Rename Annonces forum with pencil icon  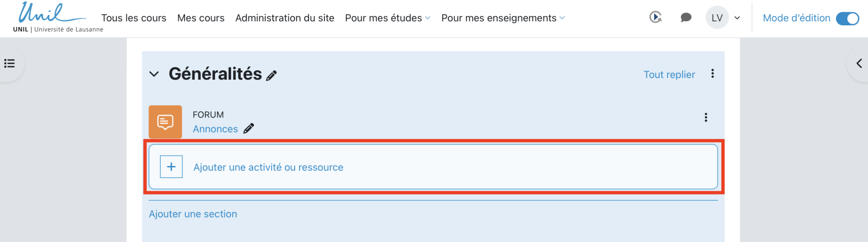click(x=249, y=129)
